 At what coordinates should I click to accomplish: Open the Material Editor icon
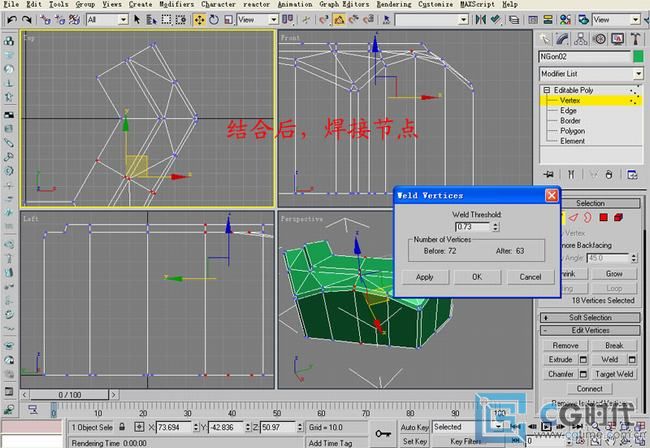(x=565, y=19)
